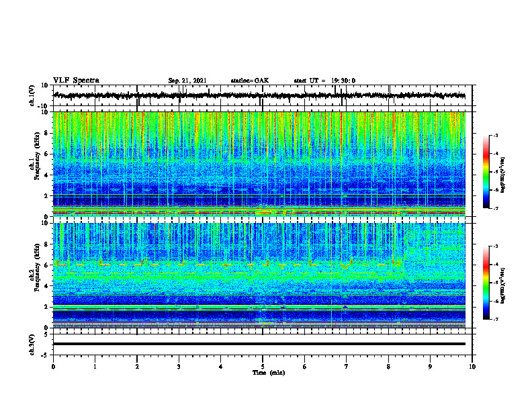532x411 pixels.
Task: Click the "ch.1(V)" waveform axis label
Action: [x=32, y=95]
